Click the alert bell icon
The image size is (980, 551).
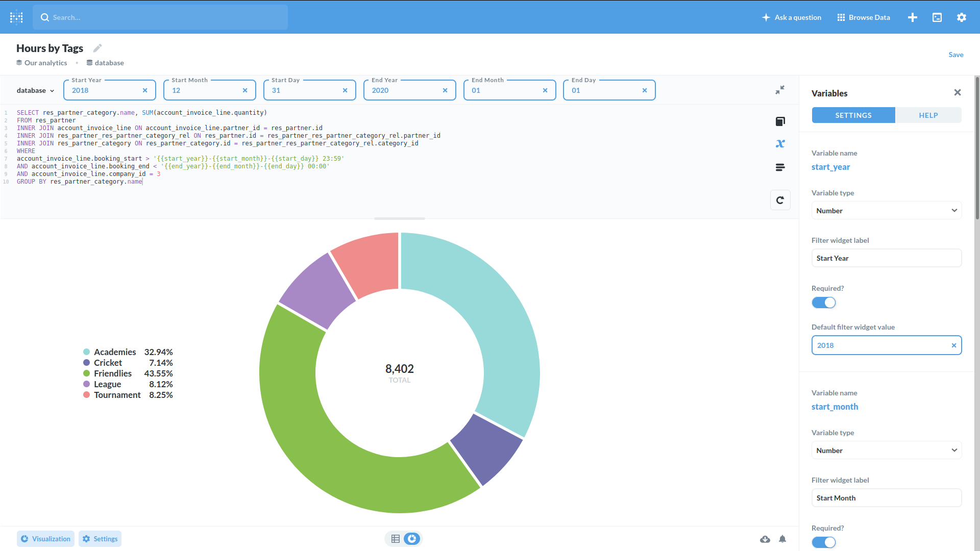point(782,539)
